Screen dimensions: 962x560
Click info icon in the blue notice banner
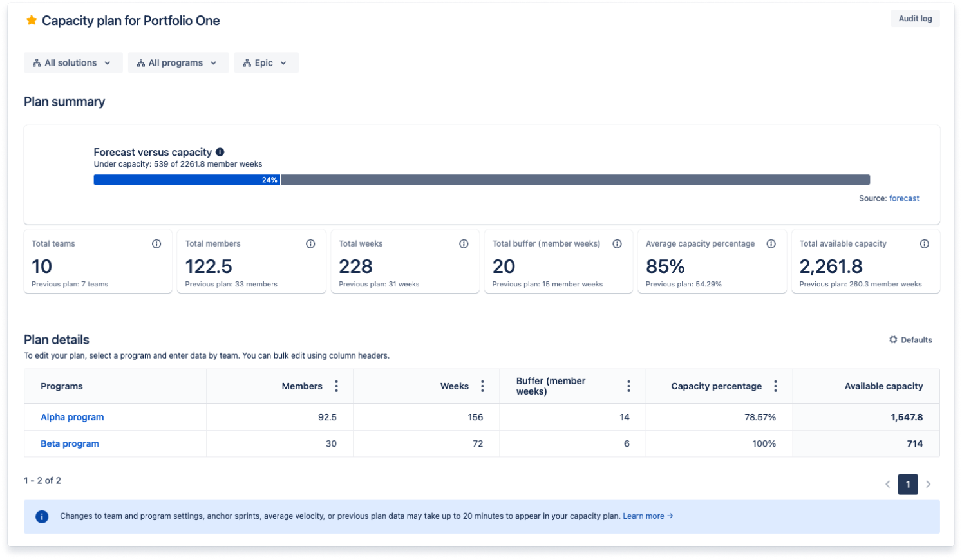(x=42, y=517)
